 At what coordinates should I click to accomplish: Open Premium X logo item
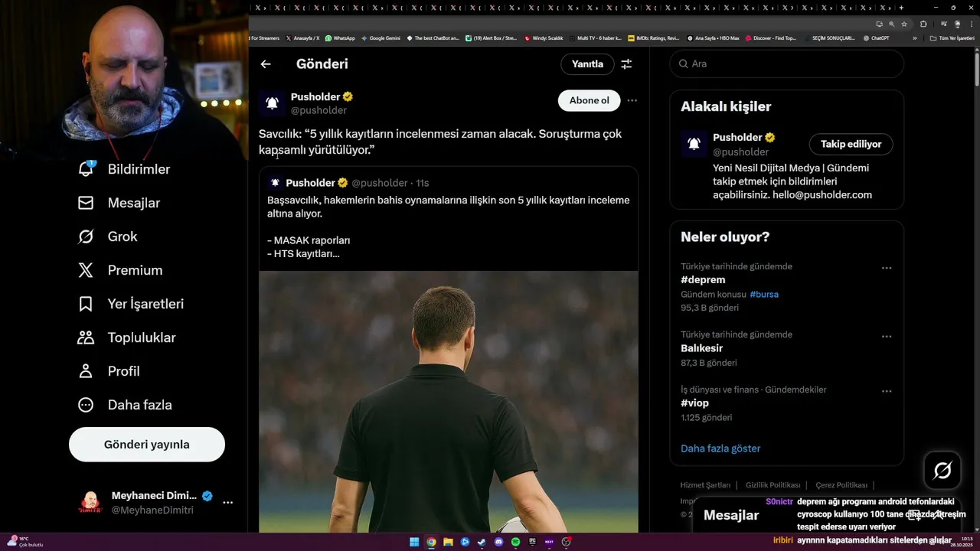tap(87, 270)
